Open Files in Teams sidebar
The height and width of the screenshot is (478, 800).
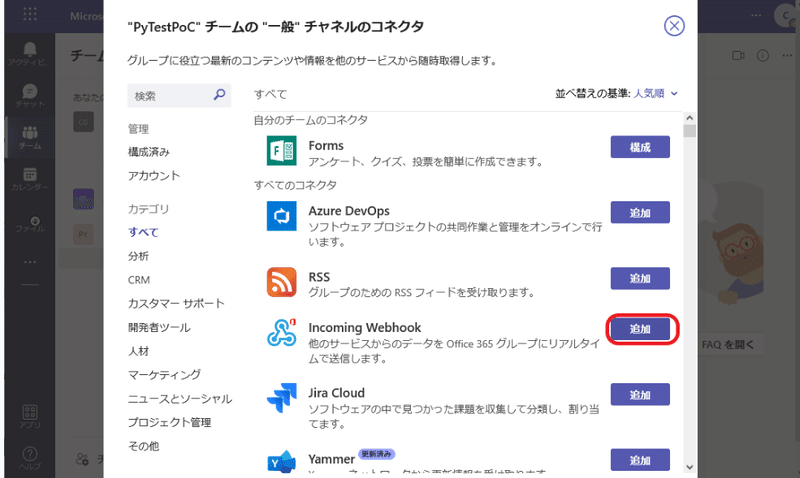point(30,224)
